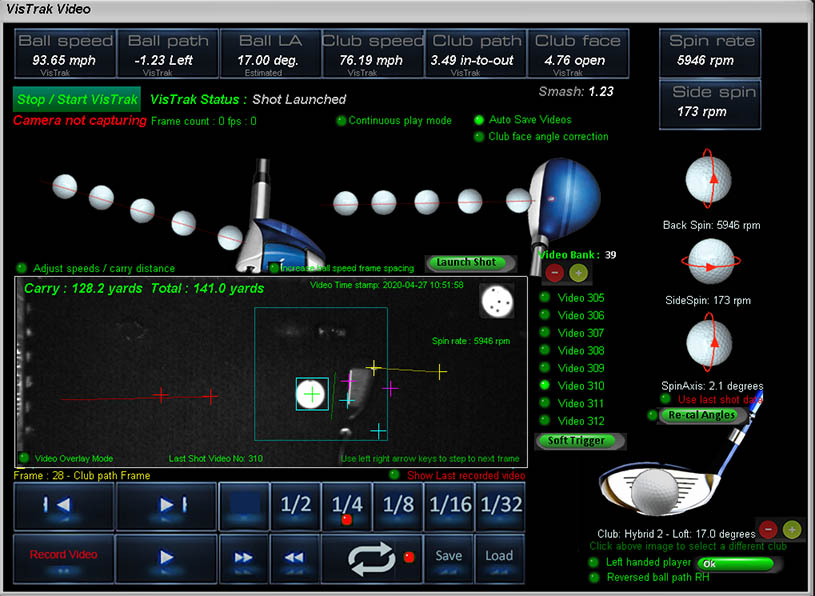Toggle the loop playback icon
Screen dimensions: 815x596
coord(371,559)
